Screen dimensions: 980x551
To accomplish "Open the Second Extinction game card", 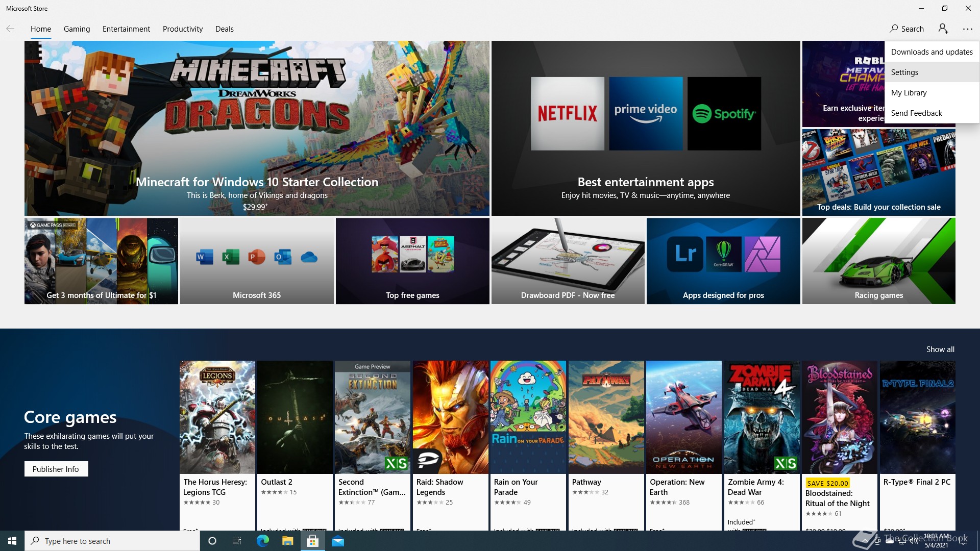I will pyautogui.click(x=373, y=445).
